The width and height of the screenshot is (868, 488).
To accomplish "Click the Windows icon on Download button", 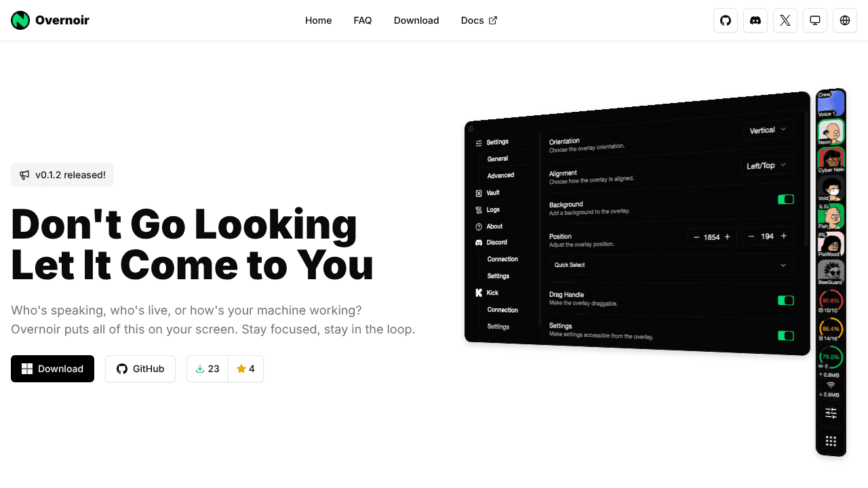I will (27, 369).
